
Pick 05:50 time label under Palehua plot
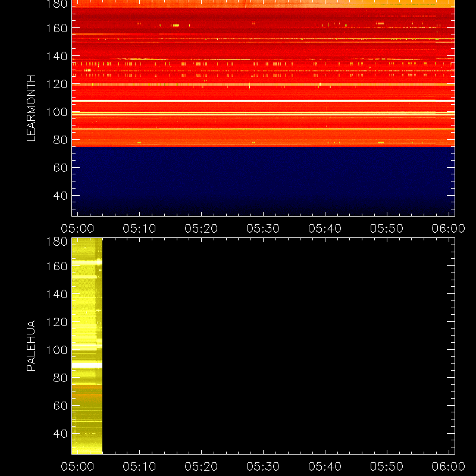pyautogui.click(x=387, y=466)
